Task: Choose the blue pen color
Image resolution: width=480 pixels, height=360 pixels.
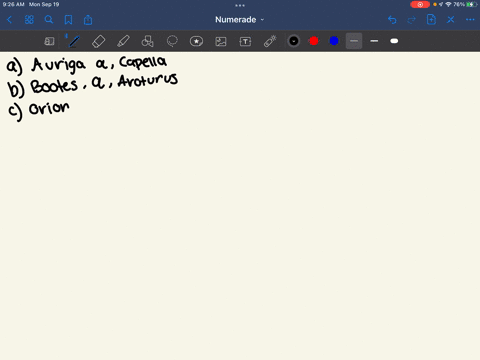Action: [334, 41]
